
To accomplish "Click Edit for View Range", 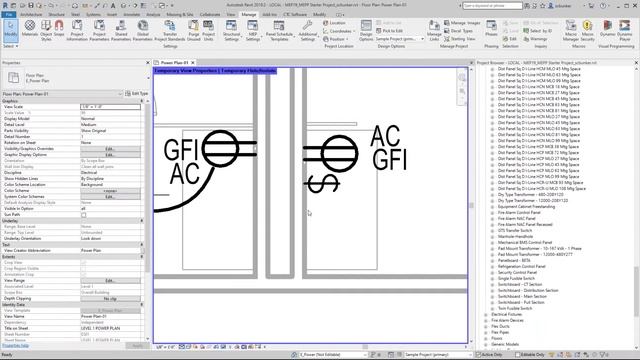I will 111,280.
